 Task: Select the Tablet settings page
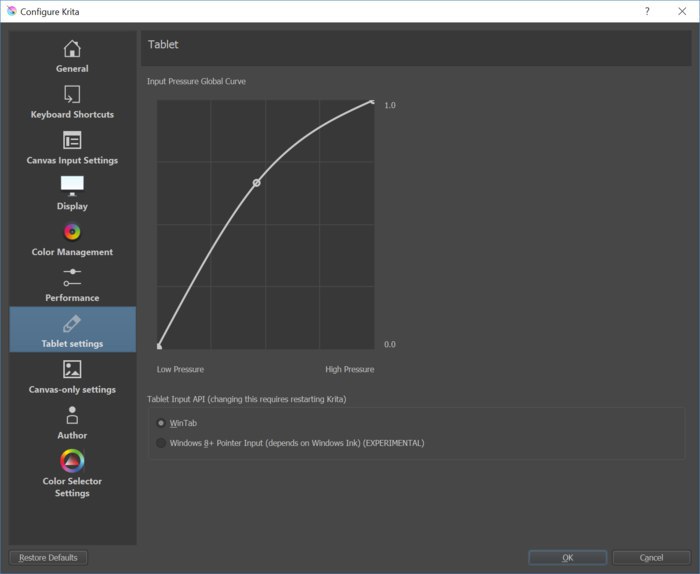(x=72, y=329)
